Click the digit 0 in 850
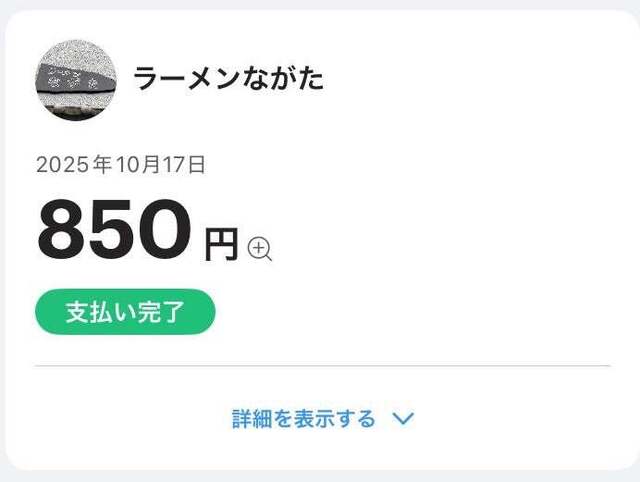This screenshot has height=482, width=640. 164,229
